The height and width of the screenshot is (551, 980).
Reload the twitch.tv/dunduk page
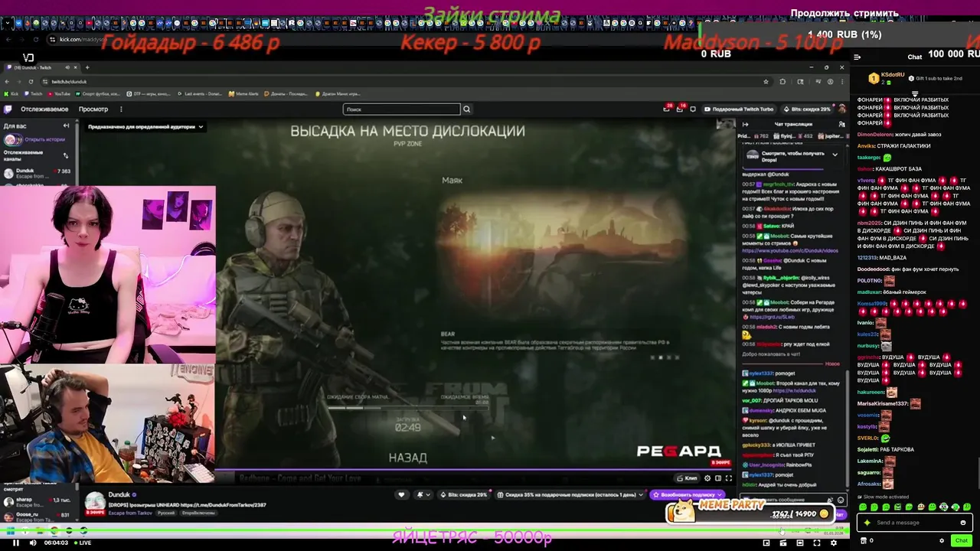tap(31, 81)
